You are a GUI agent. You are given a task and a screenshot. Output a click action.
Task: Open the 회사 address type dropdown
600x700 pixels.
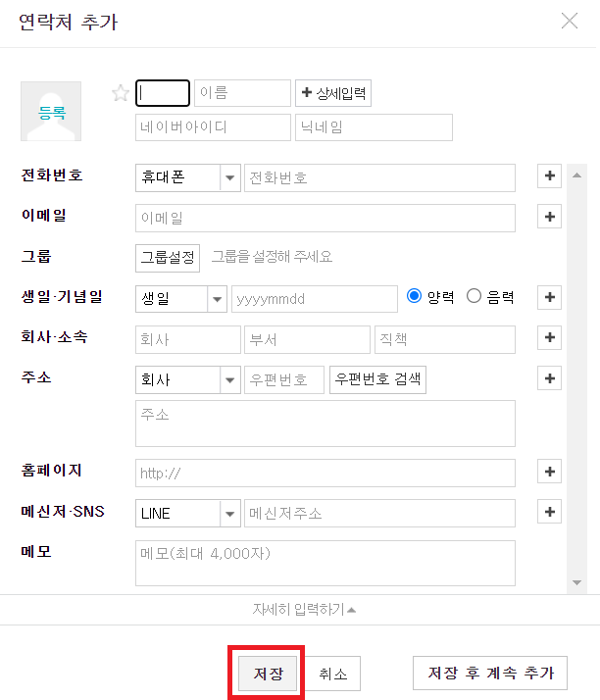click(188, 380)
